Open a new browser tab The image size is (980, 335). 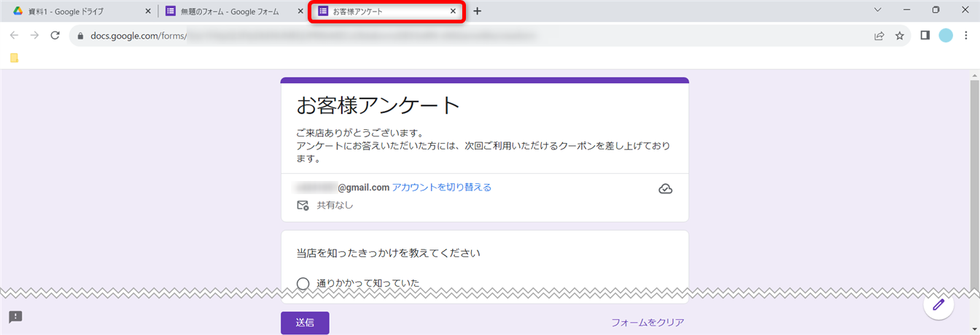coord(477,12)
